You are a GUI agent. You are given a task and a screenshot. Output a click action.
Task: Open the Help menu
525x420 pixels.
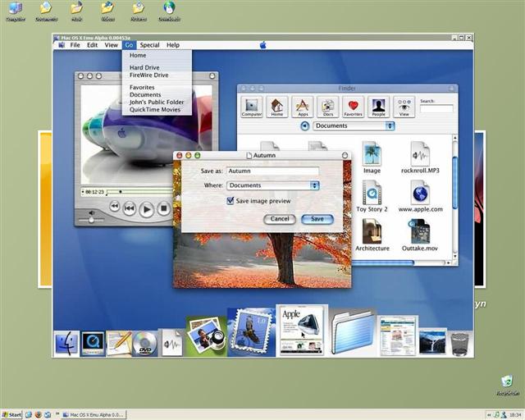click(x=173, y=45)
